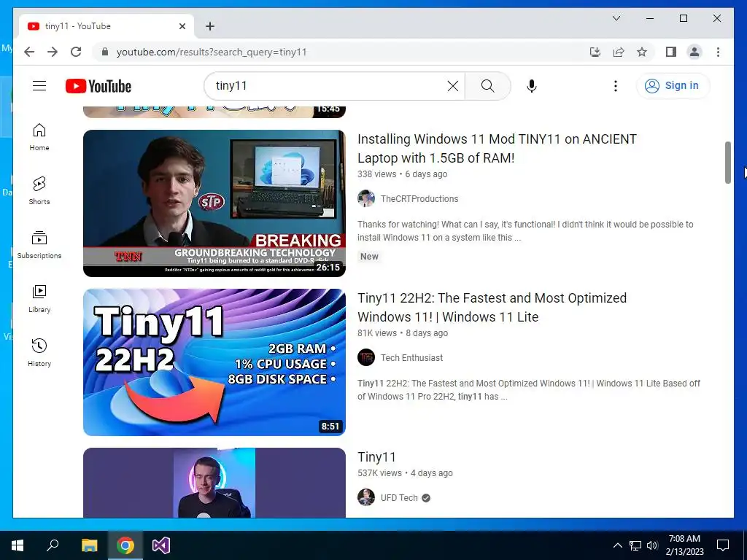Screen dimensions: 747x560
Task: Select the tiny11 - YouTube tab
Action: (x=107, y=26)
